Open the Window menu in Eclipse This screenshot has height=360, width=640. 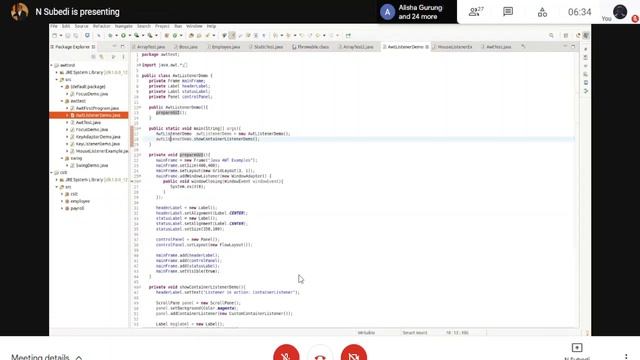pyautogui.click(x=194, y=26)
